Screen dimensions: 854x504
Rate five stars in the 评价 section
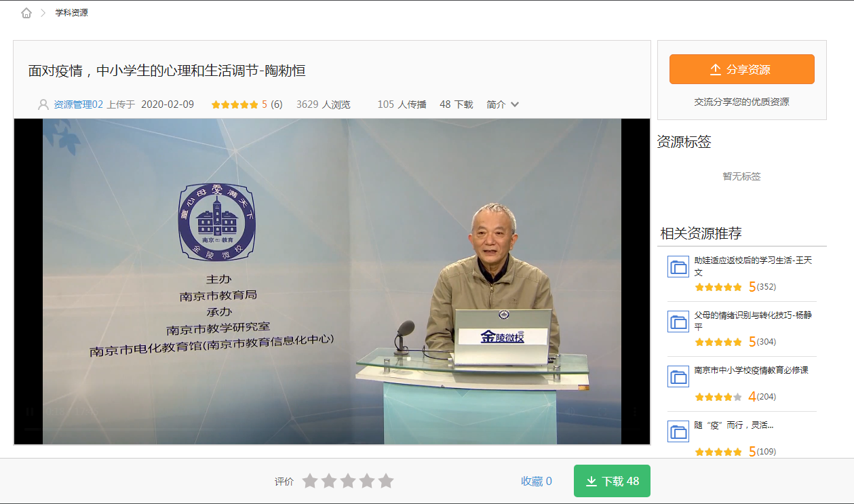[x=386, y=480]
